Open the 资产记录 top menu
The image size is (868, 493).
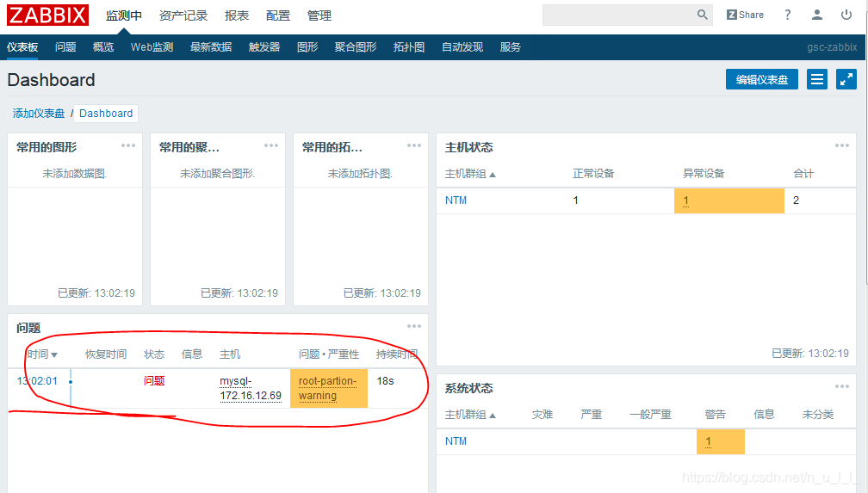point(183,16)
